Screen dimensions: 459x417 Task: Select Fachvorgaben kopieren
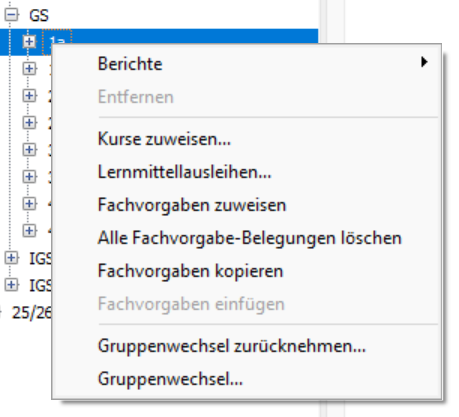247,271
